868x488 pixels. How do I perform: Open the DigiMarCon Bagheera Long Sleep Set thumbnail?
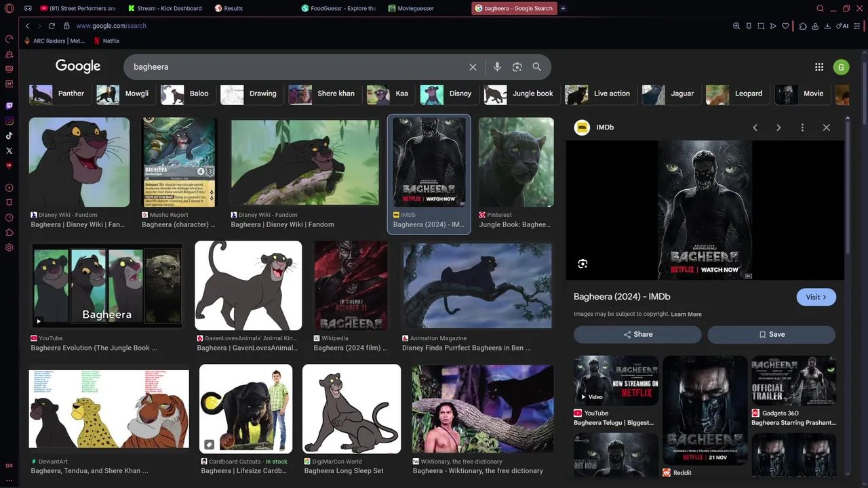pos(351,409)
